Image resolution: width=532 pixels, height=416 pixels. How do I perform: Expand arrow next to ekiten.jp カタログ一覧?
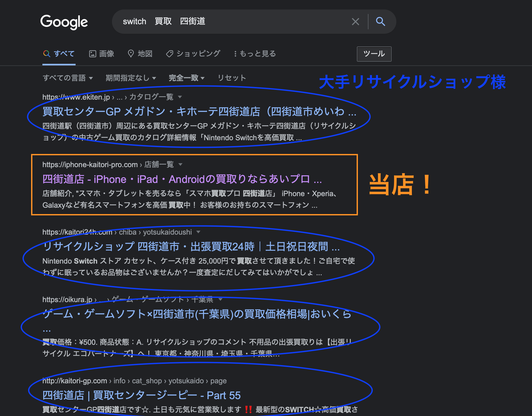coord(180,97)
